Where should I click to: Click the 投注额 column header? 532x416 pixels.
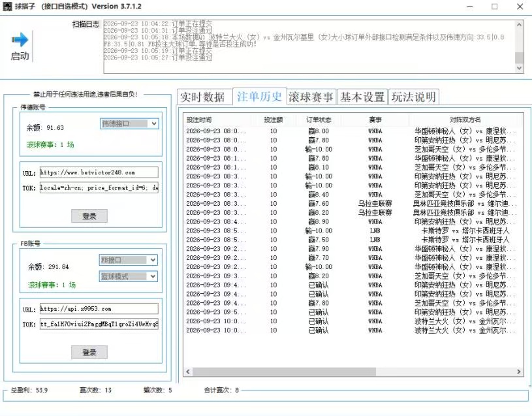pyautogui.click(x=274, y=120)
